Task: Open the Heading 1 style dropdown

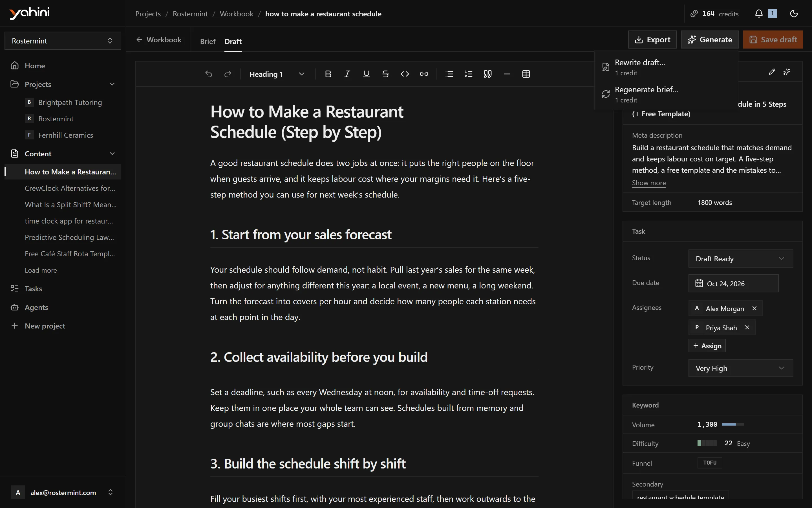Action: point(277,74)
